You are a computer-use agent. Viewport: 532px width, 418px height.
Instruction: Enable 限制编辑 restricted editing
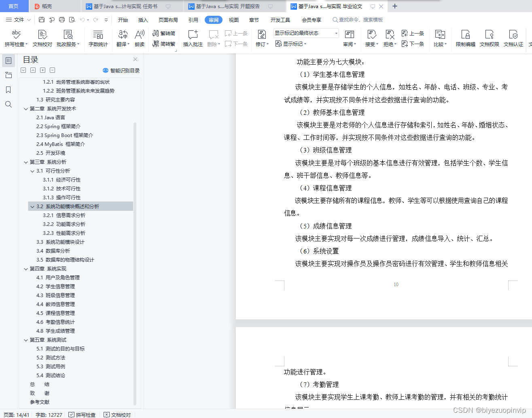point(465,38)
